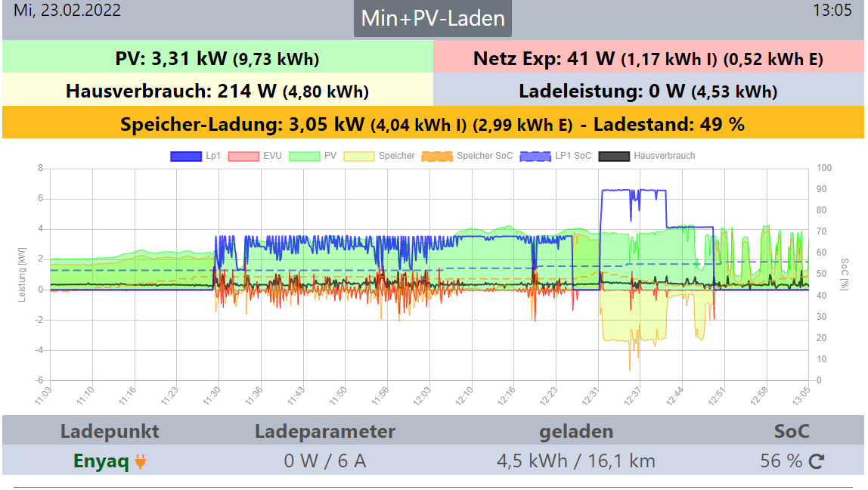Click the Ladepunkt column header

click(110, 431)
